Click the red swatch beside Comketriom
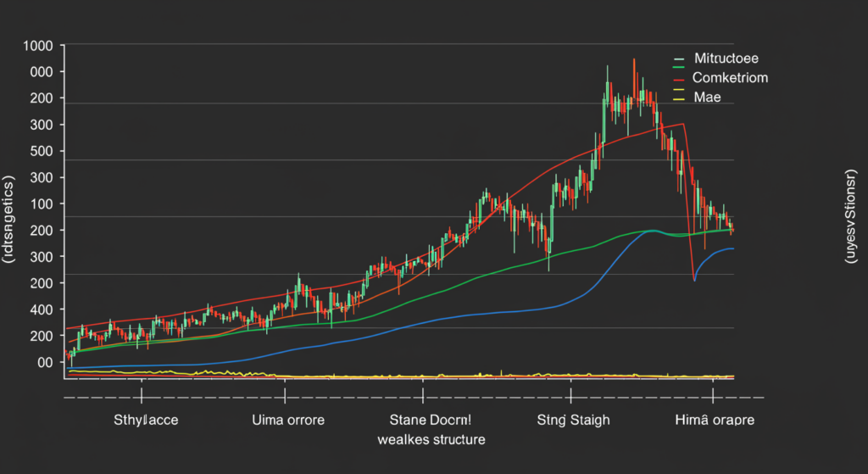Screen dimensions: 868x474 [x=677, y=79]
